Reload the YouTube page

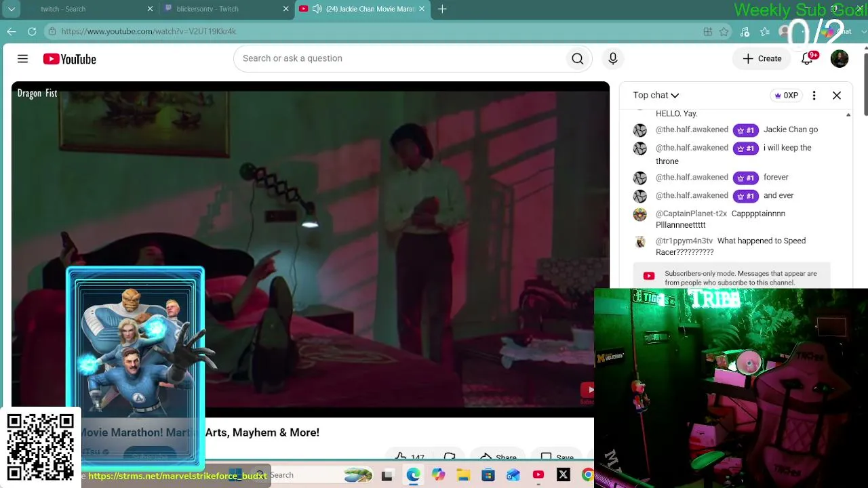(x=32, y=31)
